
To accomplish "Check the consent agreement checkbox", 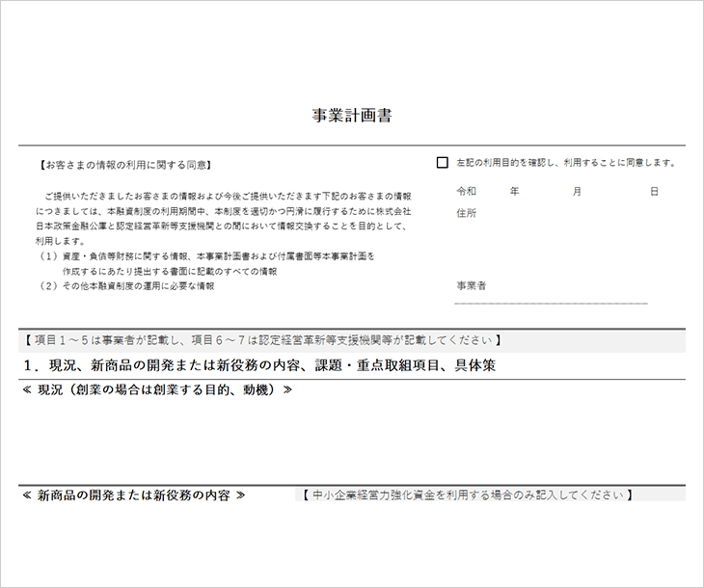I will pyautogui.click(x=443, y=163).
